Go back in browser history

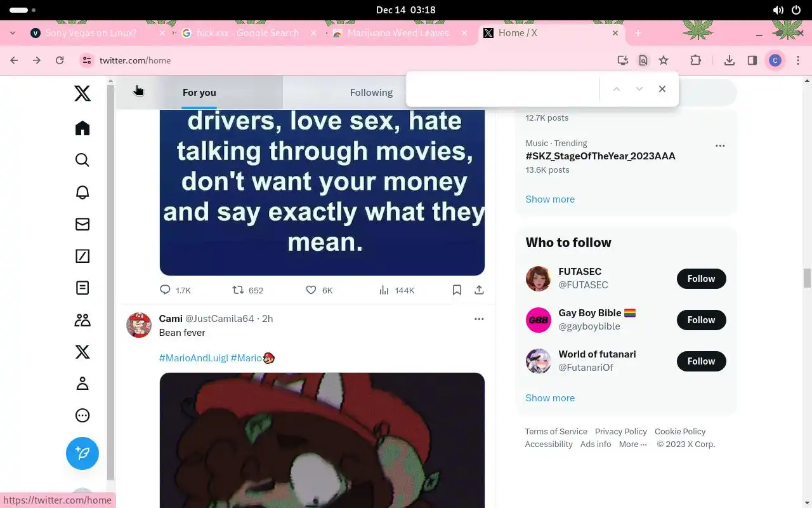(x=14, y=60)
